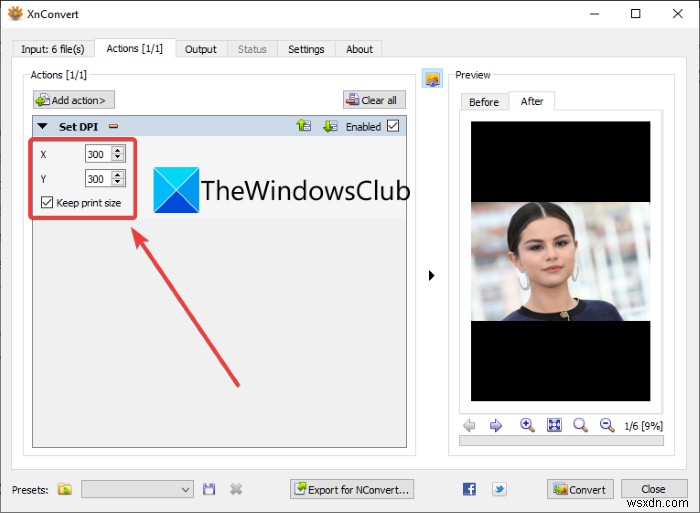Viewport: 700px width, 513px height.
Task: Collapse the Set DPI action triangle
Action: click(42, 126)
